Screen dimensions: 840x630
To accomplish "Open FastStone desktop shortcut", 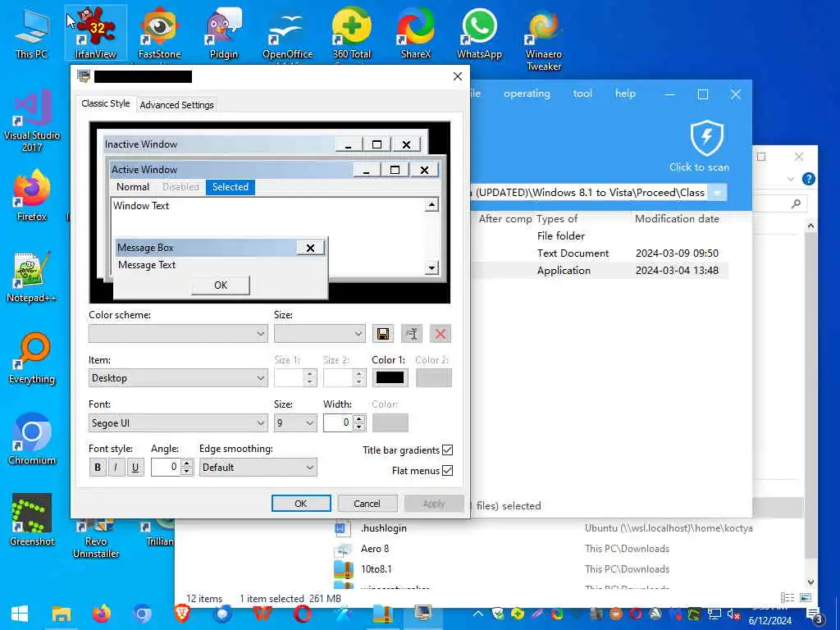I will [x=159, y=33].
